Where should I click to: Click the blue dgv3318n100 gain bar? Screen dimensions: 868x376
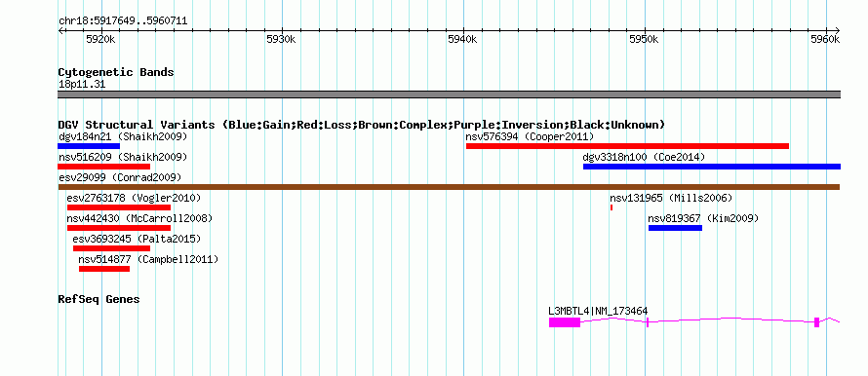(x=712, y=167)
